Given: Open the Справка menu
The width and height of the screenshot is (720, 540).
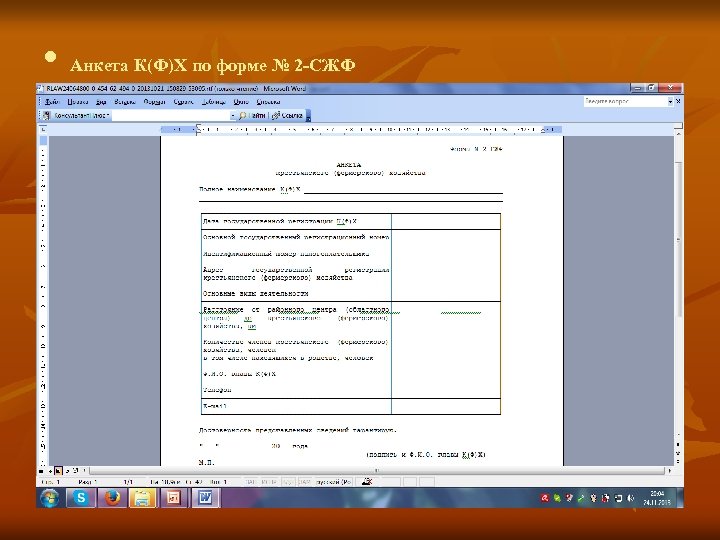Looking at the screenshot, I should pos(268,102).
